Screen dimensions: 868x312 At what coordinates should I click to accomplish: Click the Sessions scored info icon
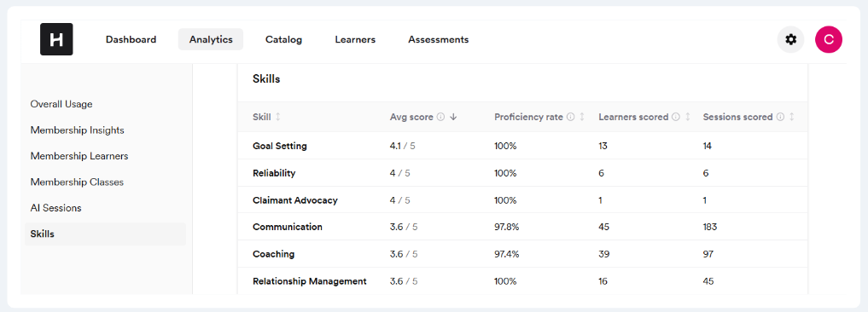pyautogui.click(x=780, y=118)
